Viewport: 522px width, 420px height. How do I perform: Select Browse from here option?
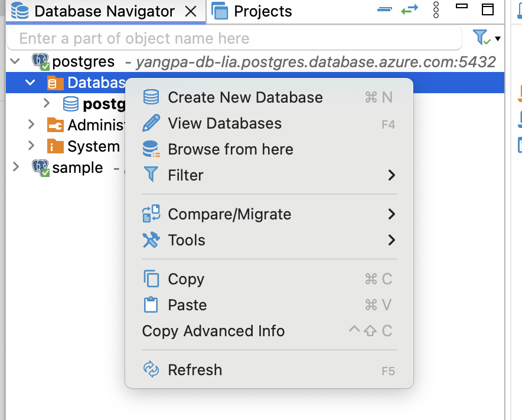coord(269,149)
